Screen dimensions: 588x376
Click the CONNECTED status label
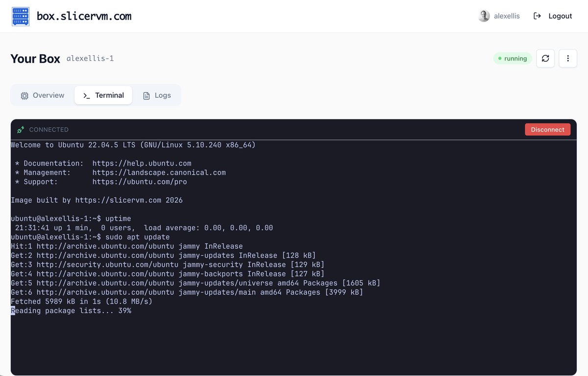49,130
